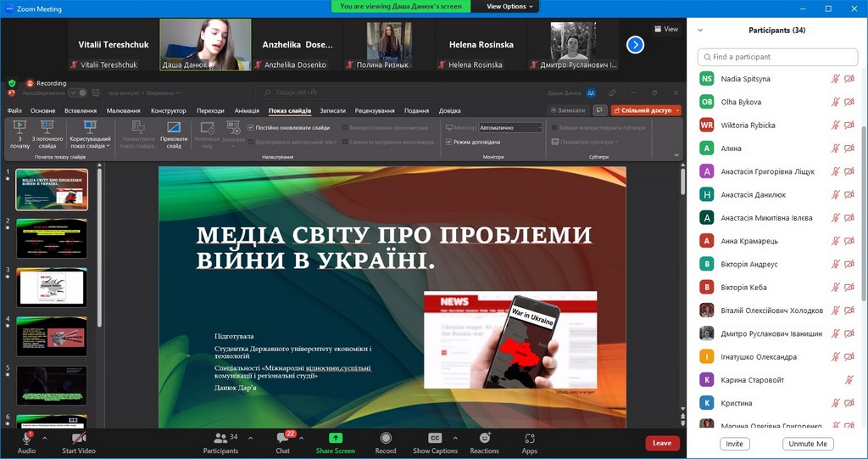Collapse the Participants panel chevron
Image resolution: width=868 pixels, height=459 pixels.
coord(700,31)
